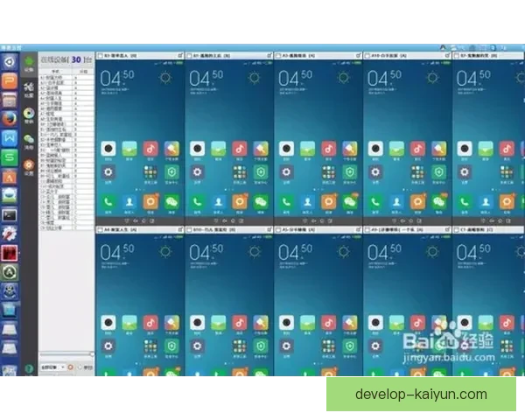Click the pop-out icon on top-left phone header
This screenshot has width=525, height=420.
click(178, 55)
